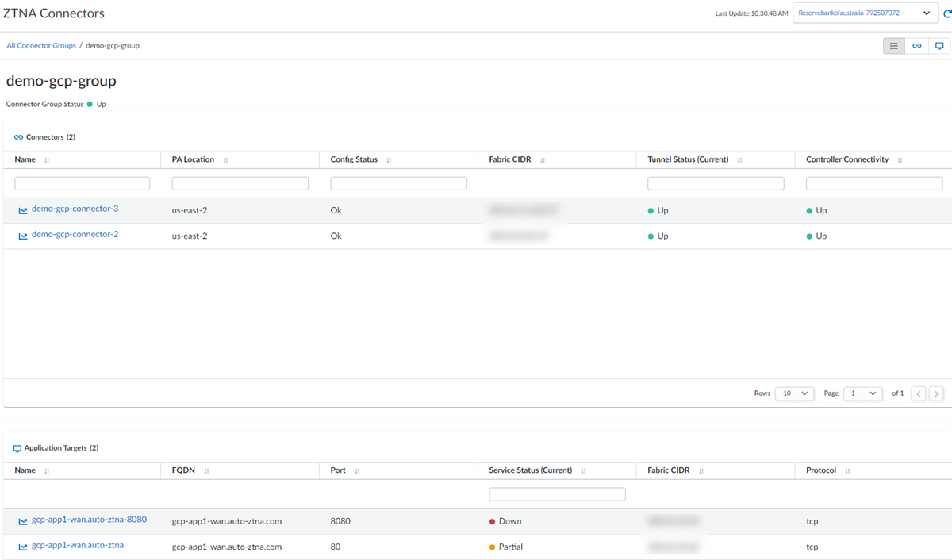Image resolution: width=952 pixels, height=560 pixels.
Task: Switch to list view icon
Action: (894, 46)
